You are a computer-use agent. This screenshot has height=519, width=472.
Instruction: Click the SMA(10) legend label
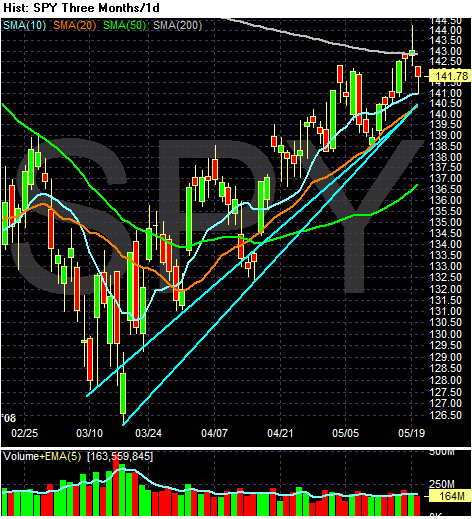click(25, 25)
